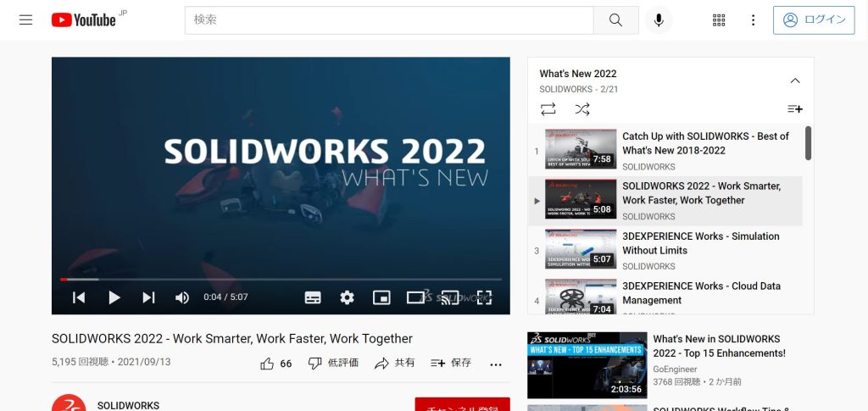Subscribe with the red チャンネル登録 button
This screenshot has width=868, height=411.
pyautogui.click(x=462, y=404)
